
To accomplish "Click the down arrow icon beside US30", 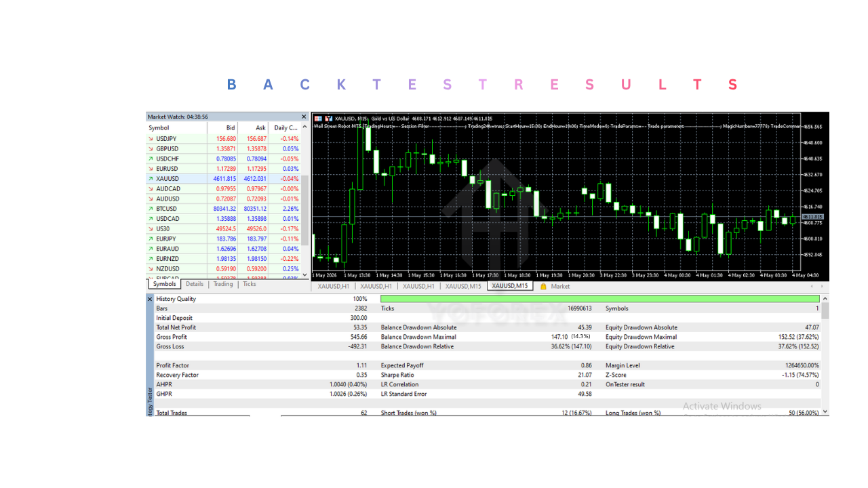I will coord(151,229).
